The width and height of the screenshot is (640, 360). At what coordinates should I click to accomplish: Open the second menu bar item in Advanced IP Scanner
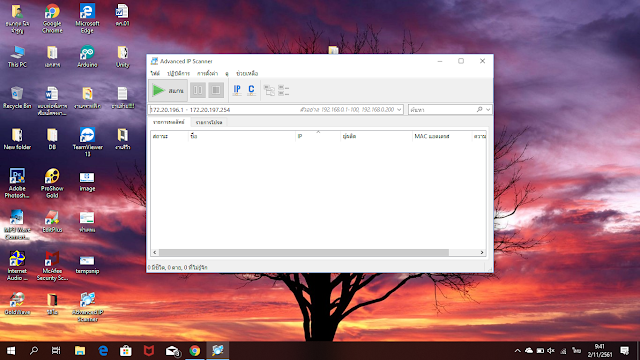pos(178,73)
